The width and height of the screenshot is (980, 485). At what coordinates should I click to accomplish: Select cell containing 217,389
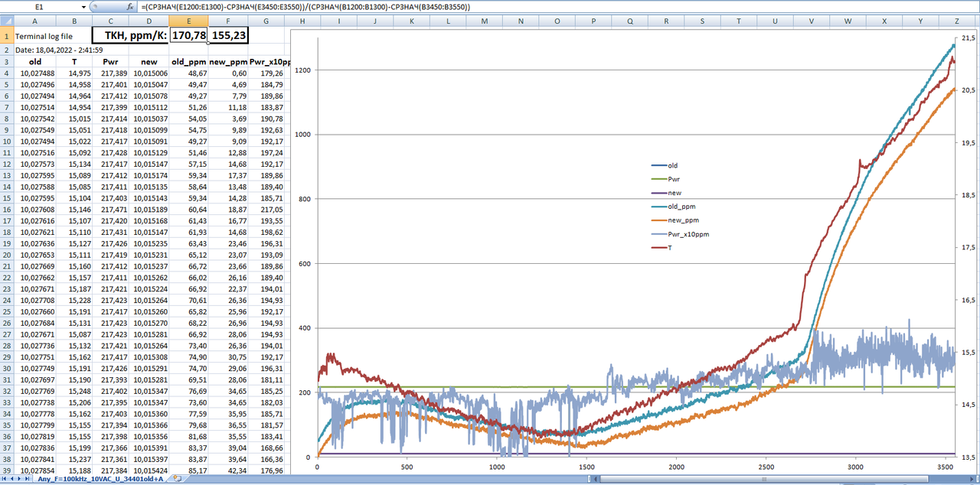pos(110,73)
